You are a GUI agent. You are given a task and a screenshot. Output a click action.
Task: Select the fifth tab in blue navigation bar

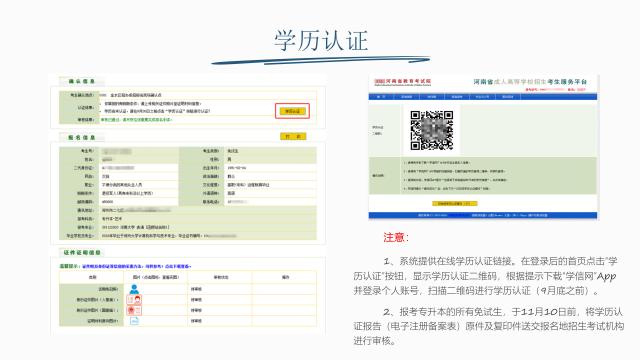(x=482, y=97)
